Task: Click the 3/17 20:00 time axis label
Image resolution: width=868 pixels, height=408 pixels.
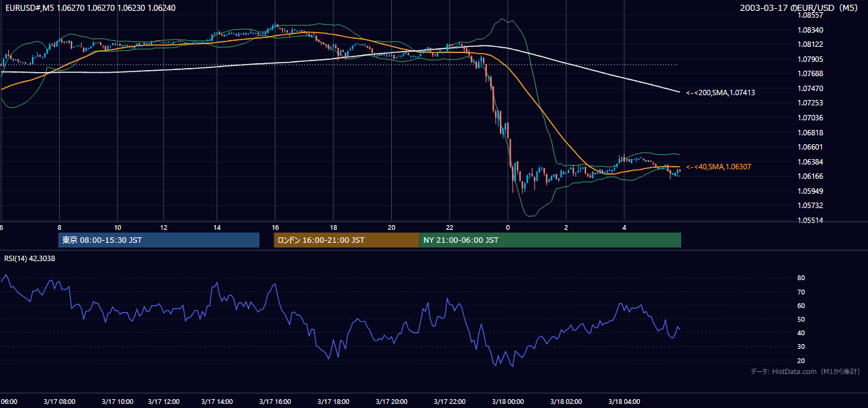Action: coord(391,402)
